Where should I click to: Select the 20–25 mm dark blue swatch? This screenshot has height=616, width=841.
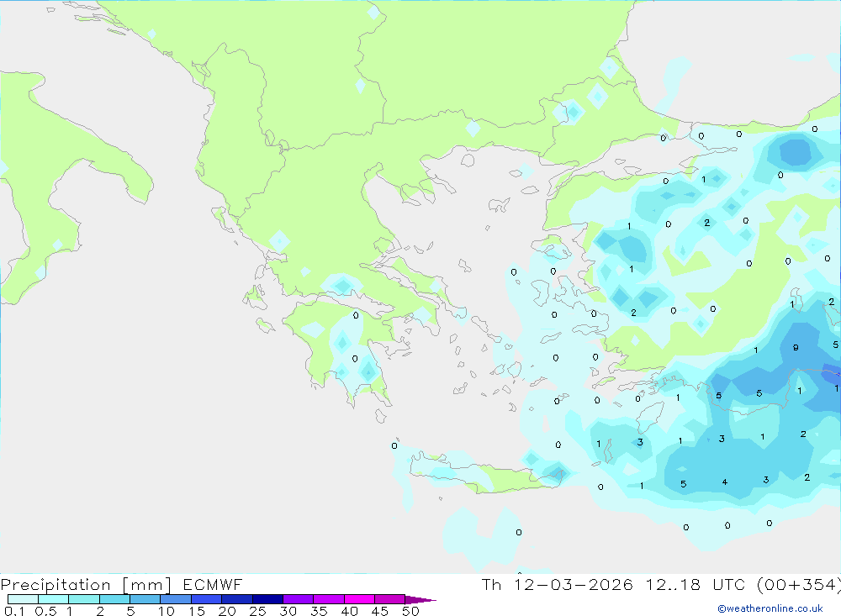[236, 599]
